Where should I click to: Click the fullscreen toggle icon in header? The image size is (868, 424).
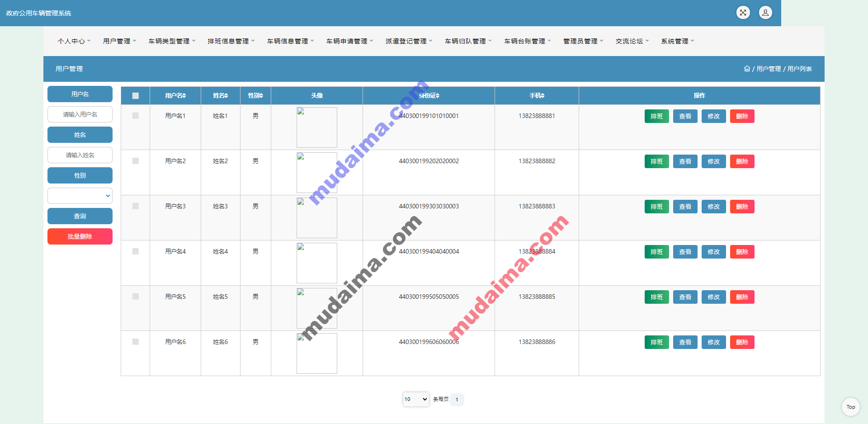point(743,13)
